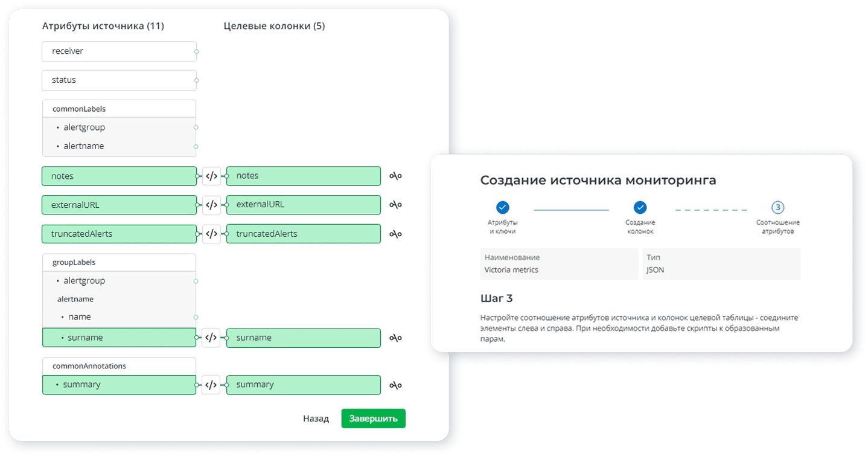Unlink the truncatedAlerts attribute pair

[x=395, y=234]
